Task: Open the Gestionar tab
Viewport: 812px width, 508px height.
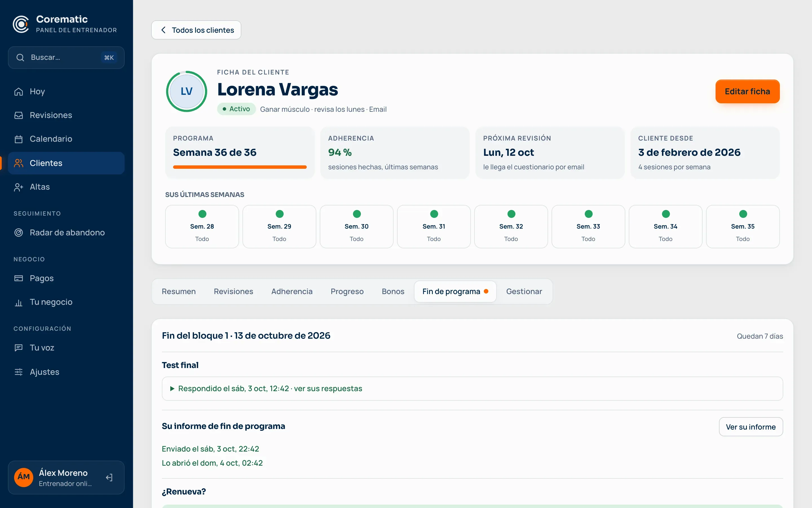Action: [524, 291]
